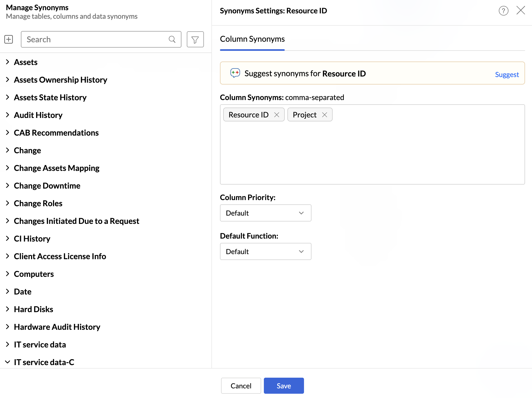Remove the Project synonym tag
532x398 pixels.
(x=325, y=115)
